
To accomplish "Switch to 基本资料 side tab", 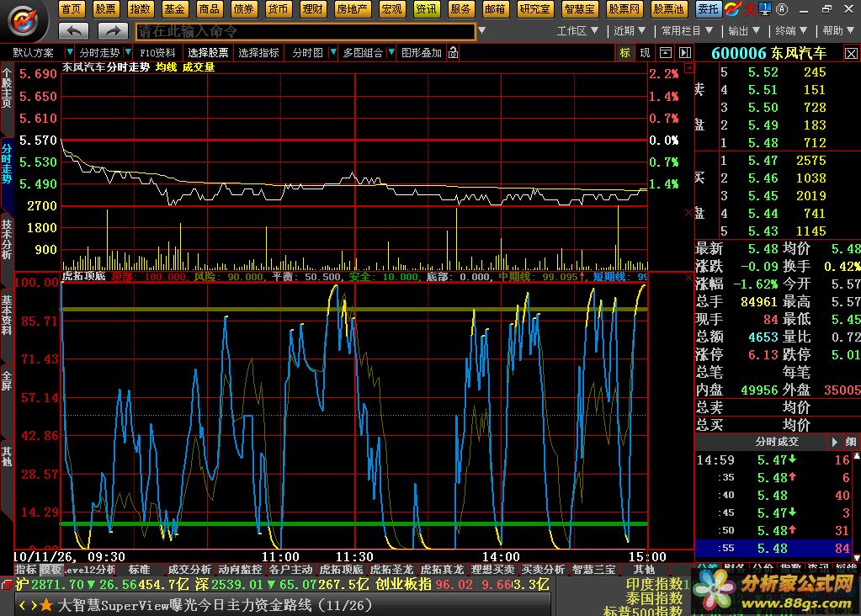I will point(7,315).
